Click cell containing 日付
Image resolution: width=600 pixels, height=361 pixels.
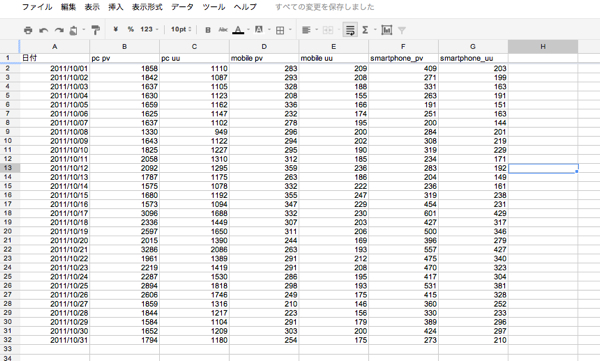(x=55, y=58)
